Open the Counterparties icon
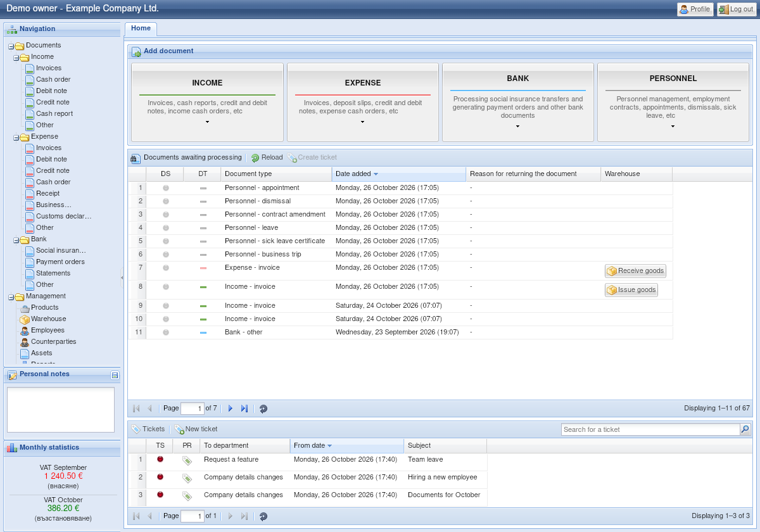 coord(25,342)
